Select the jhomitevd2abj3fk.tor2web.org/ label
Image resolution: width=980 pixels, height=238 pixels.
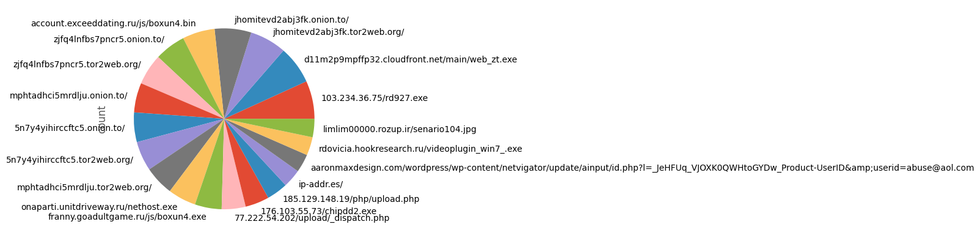coord(338,32)
